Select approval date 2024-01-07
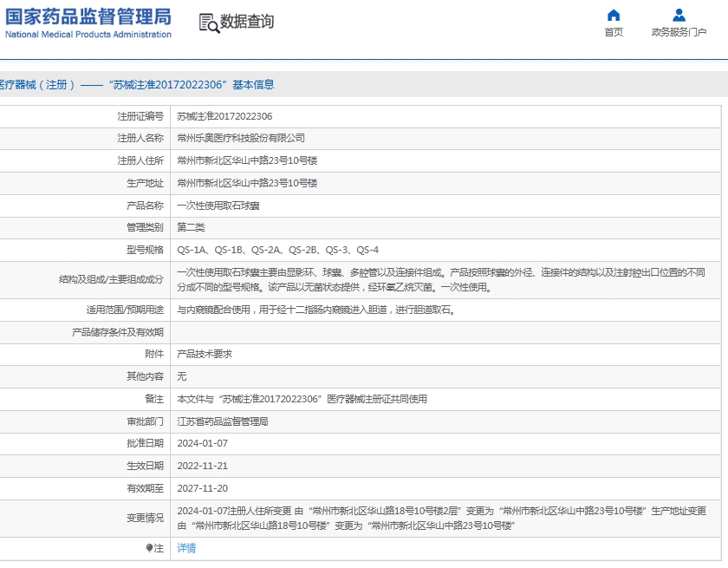The height and width of the screenshot is (568, 728). point(203,443)
